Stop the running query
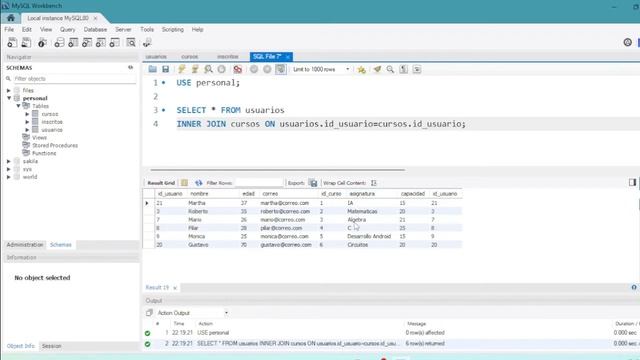The height and width of the screenshot is (360, 640). [222, 69]
